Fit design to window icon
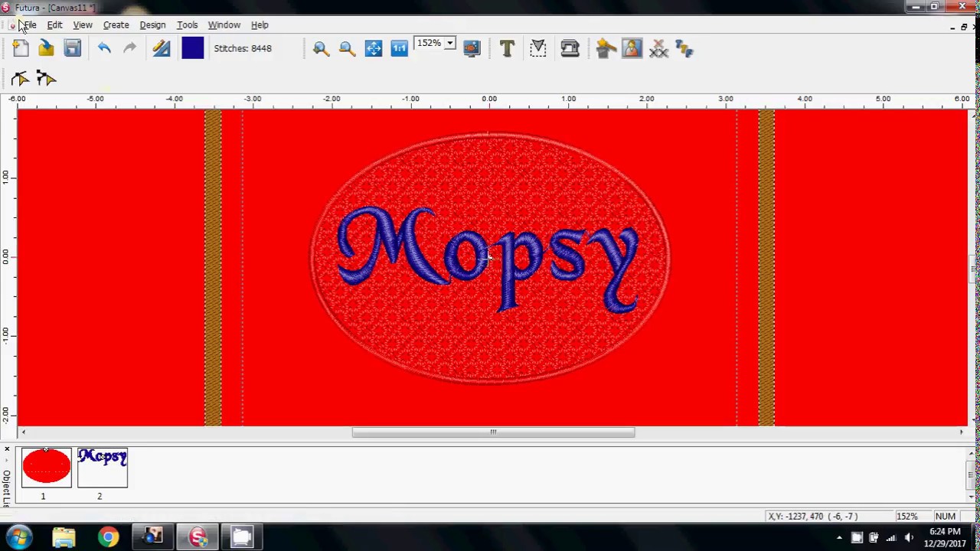Image resolution: width=980 pixels, height=551 pixels. pos(373,49)
